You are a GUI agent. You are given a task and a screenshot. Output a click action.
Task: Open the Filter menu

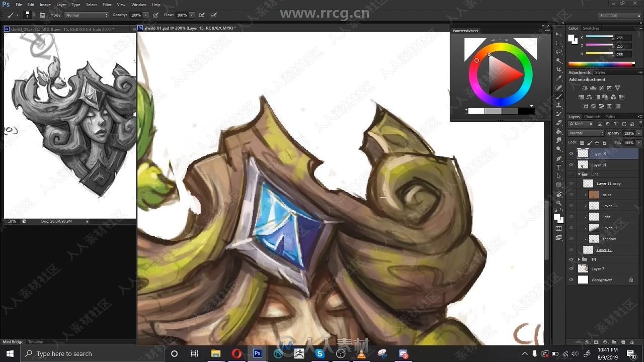(x=107, y=5)
